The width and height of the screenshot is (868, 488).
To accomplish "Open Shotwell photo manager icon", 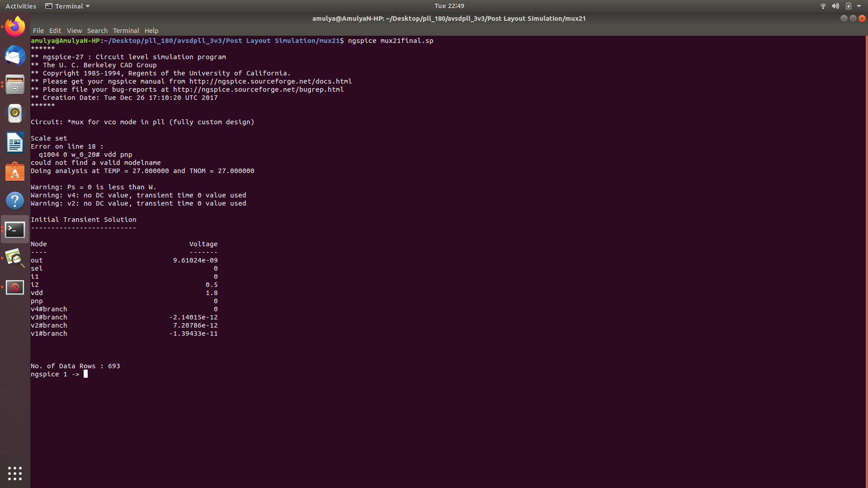I will pyautogui.click(x=15, y=258).
